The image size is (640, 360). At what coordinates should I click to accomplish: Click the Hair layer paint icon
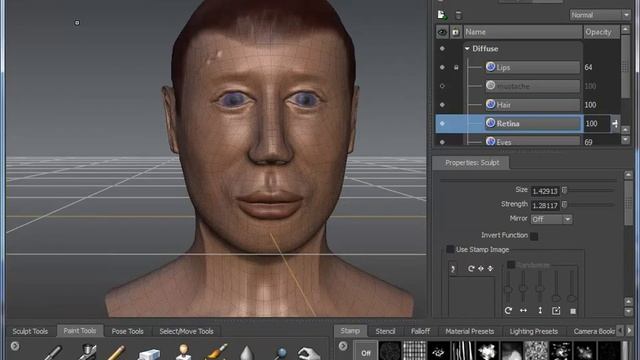(x=491, y=104)
